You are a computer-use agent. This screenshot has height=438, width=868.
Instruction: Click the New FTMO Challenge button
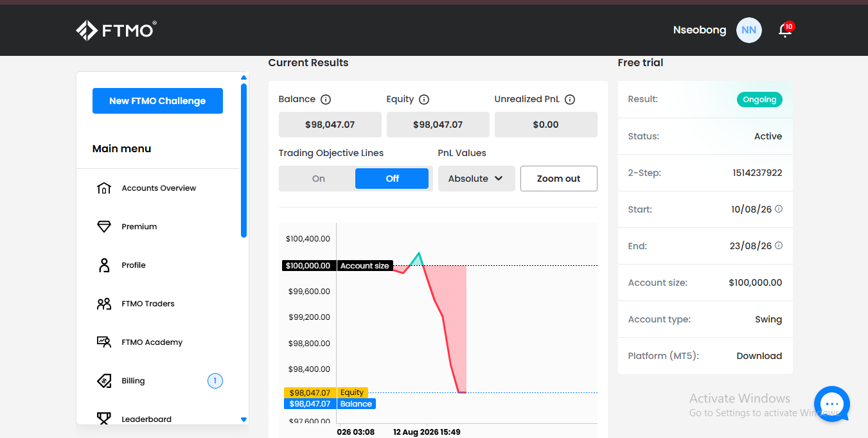pos(157,101)
